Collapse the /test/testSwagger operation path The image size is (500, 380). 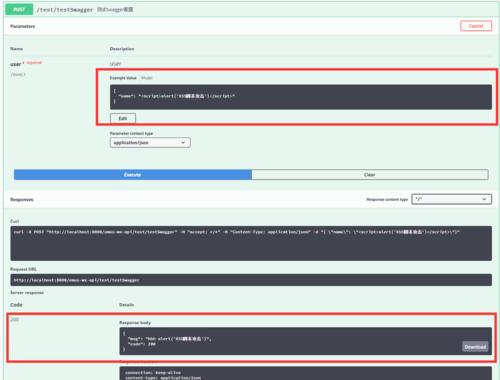click(x=65, y=10)
